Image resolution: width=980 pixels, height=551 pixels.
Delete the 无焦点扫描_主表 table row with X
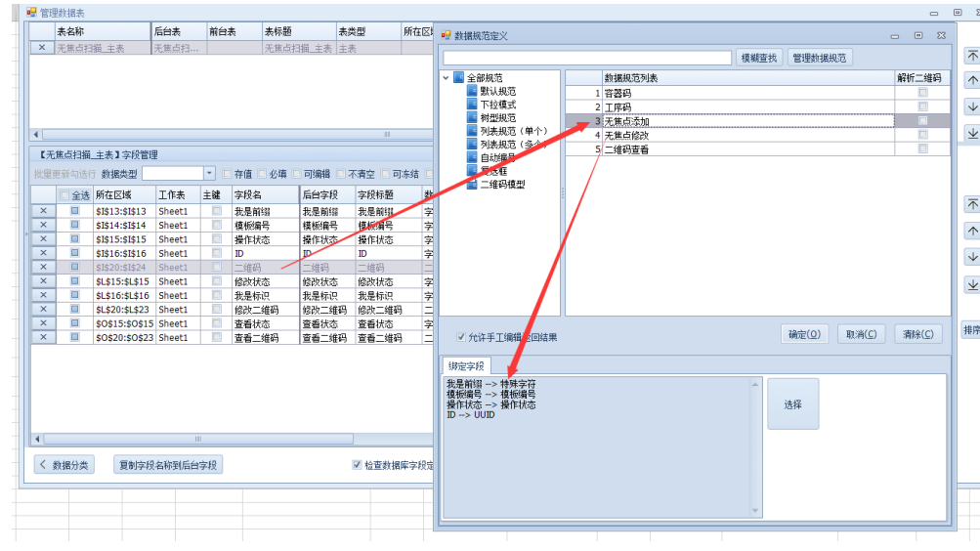[x=41, y=47]
